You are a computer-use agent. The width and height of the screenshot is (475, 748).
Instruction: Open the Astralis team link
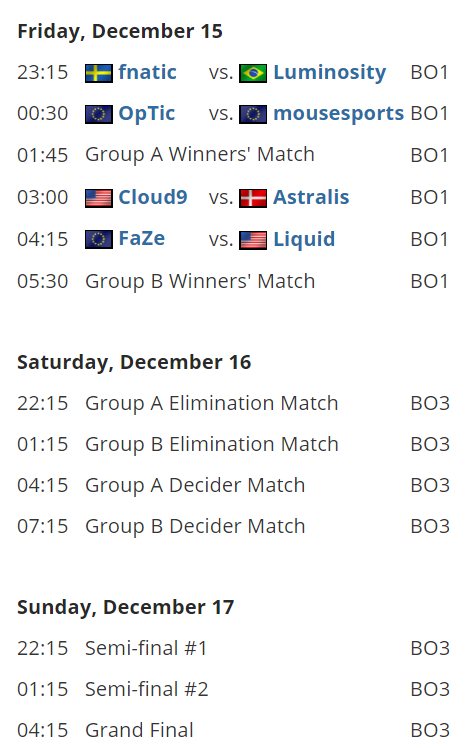click(311, 197)
